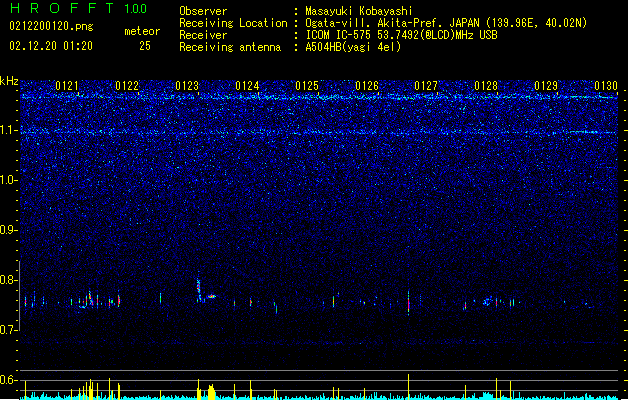Click the 0127 time marker
The height and width of the screenshot is (400, 629).
426,86
